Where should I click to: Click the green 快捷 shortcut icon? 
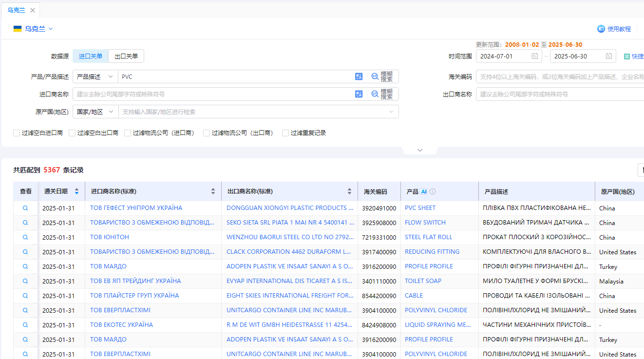626,56
